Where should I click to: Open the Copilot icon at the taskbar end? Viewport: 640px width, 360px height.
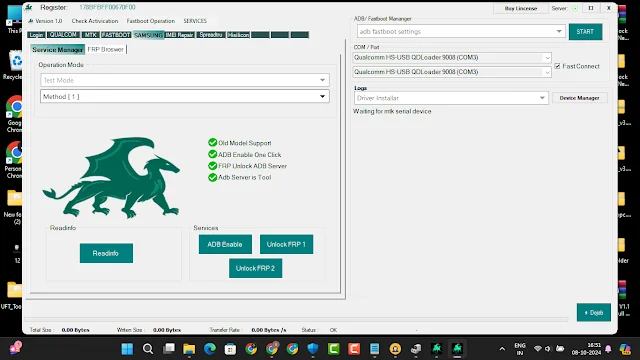625,349
